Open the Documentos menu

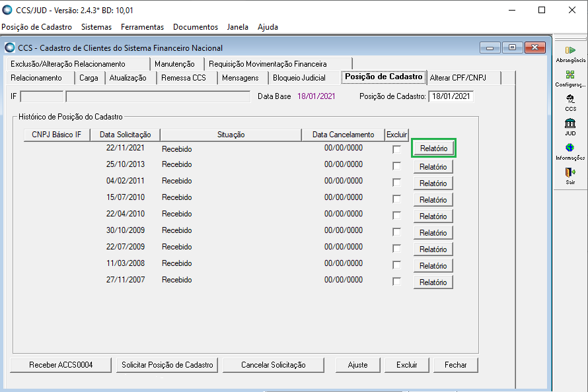click(x=196, y=27)
